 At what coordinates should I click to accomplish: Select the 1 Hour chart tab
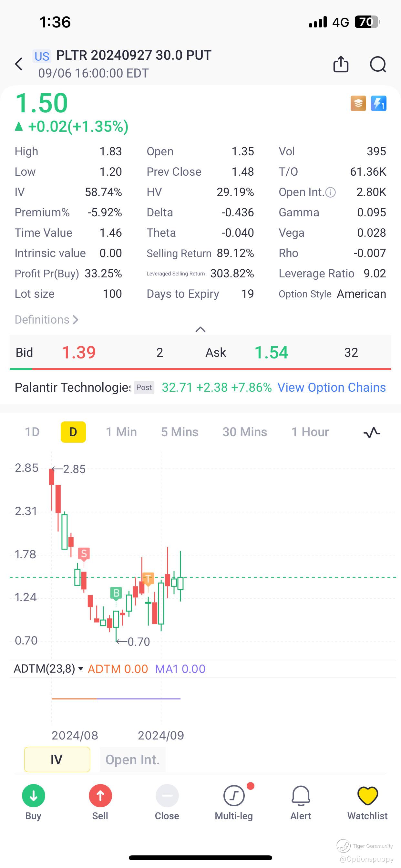pos(310,432)
